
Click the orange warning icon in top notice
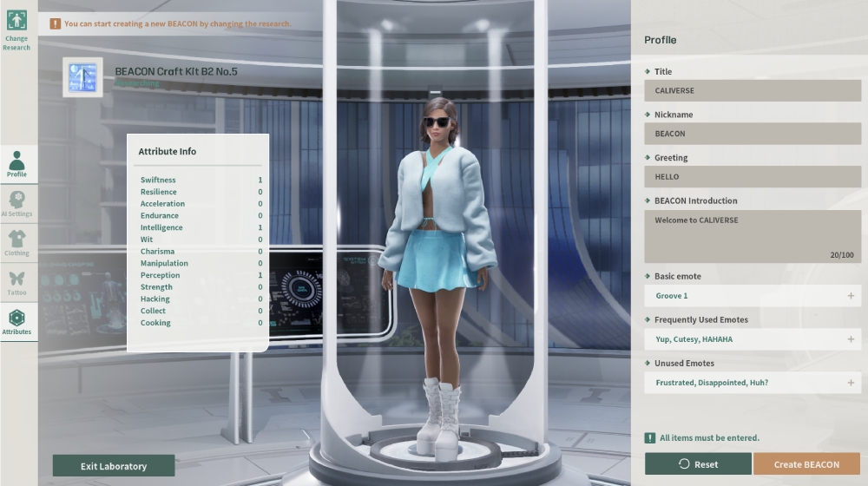(x=56, y=24)
